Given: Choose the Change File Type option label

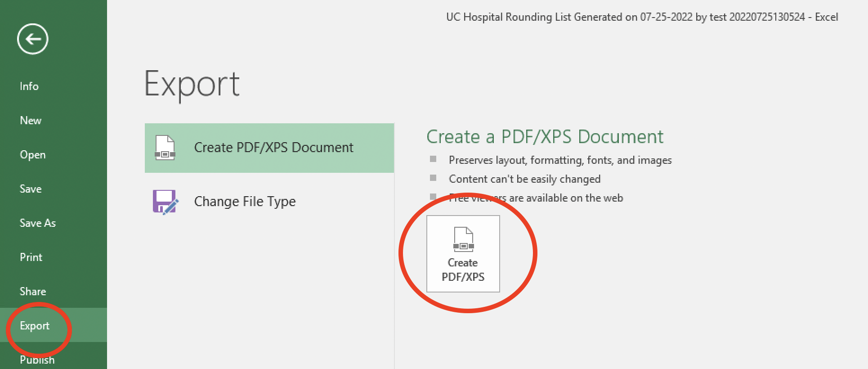Looking at the screenshot, I should pyautogui.click(x=245, y=202).
